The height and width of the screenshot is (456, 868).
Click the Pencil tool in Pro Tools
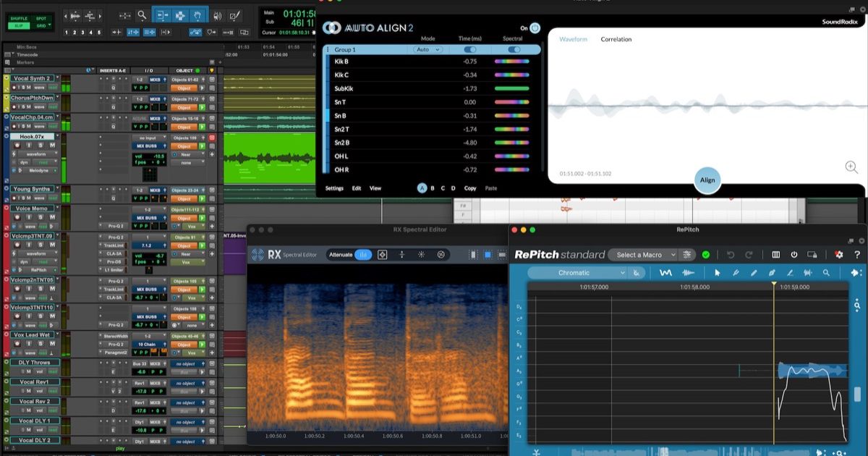[236, 16]
